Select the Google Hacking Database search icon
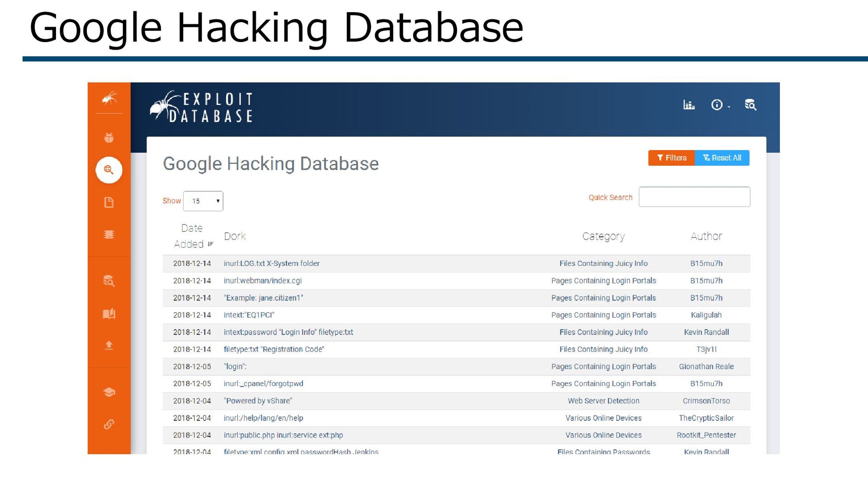Screen dimensions: 868x488 [109, 170]
